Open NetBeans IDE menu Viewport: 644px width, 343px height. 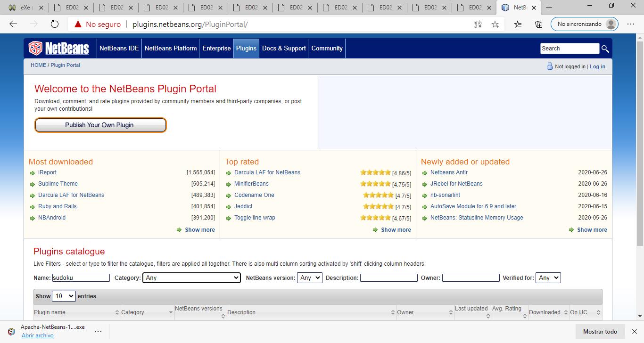[119, 48]
